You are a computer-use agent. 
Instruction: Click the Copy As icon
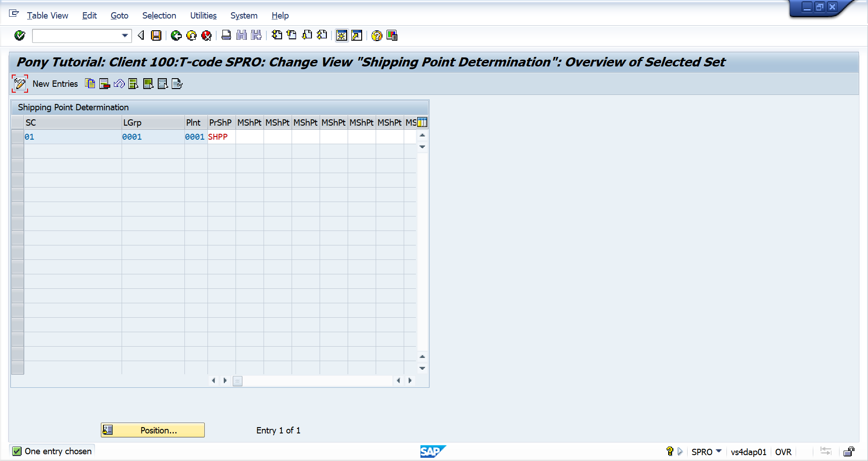point(90,84)
